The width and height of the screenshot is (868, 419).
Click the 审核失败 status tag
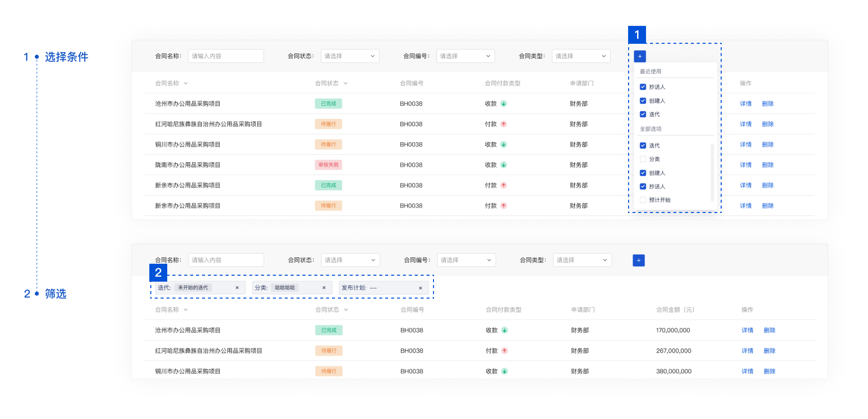click(328, 165)
